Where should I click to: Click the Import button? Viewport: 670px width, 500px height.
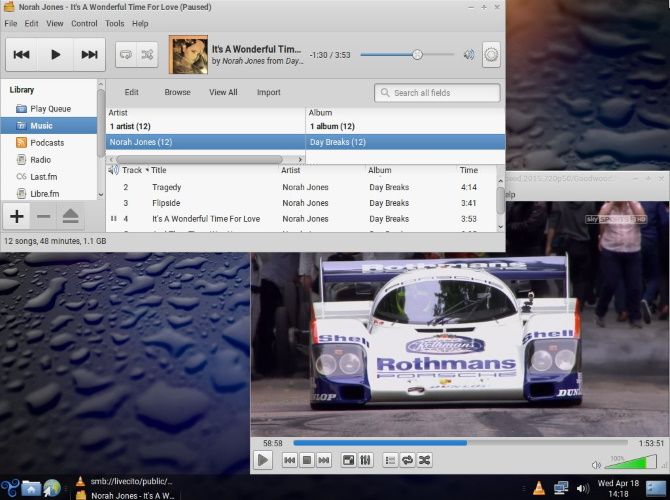click(268, 92)
